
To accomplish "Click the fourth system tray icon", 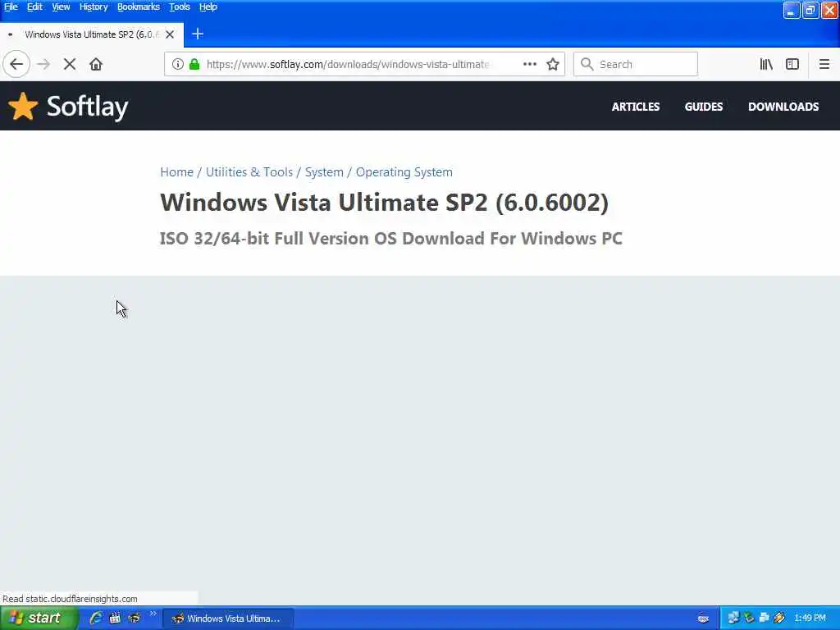I will click(779, 619).
